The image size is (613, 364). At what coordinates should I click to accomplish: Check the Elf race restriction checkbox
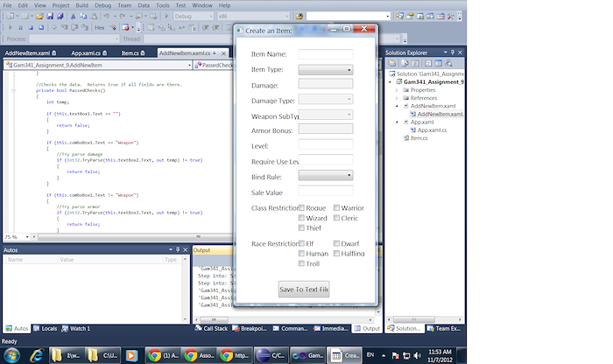tap(301, 243)
